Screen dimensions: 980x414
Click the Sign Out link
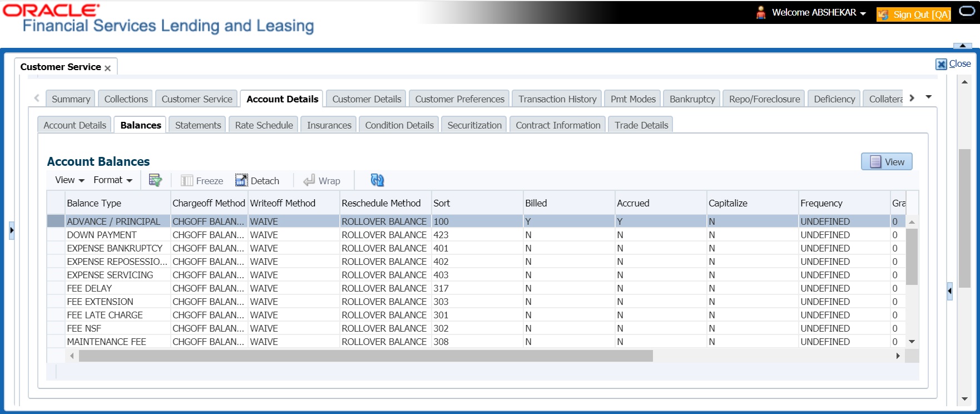pos(920,14)
